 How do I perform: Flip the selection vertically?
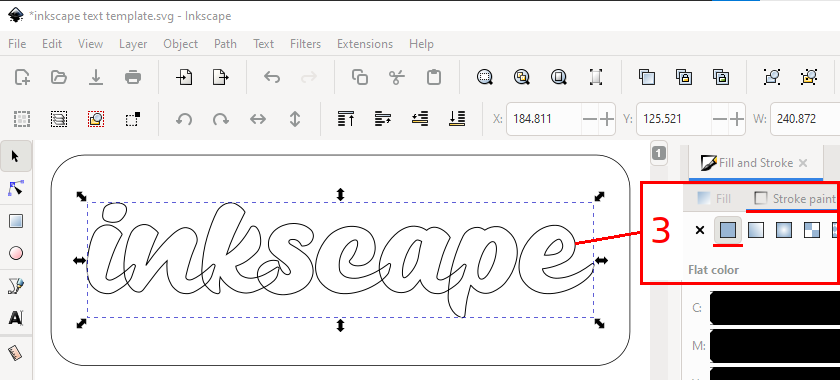tap(295, 118)
